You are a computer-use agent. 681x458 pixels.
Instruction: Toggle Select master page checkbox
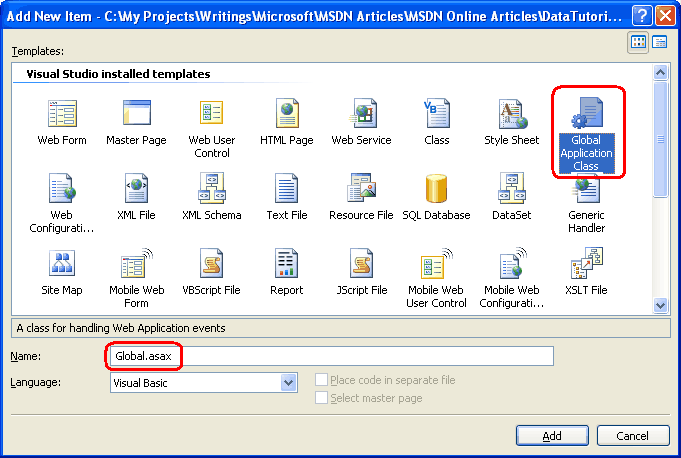point(321,398)
